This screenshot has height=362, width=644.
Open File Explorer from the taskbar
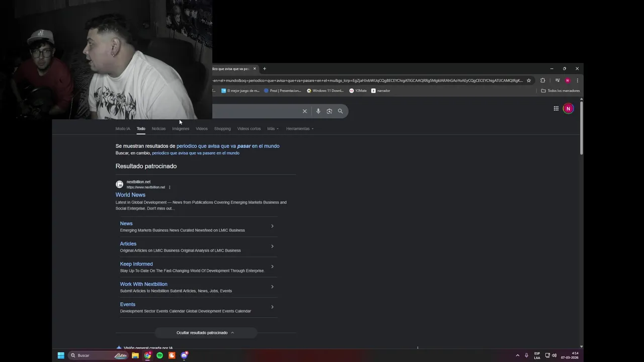pos(135,355)
